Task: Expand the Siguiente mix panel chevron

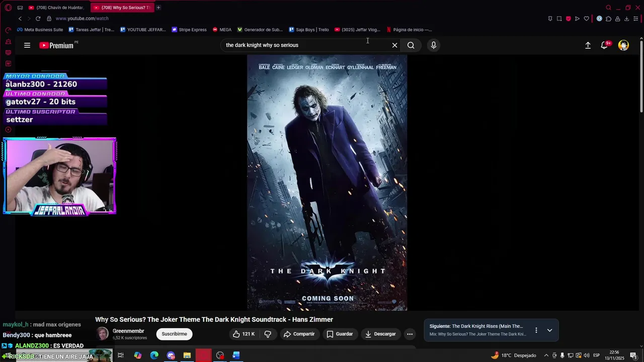Action: (x=549, y=330)
